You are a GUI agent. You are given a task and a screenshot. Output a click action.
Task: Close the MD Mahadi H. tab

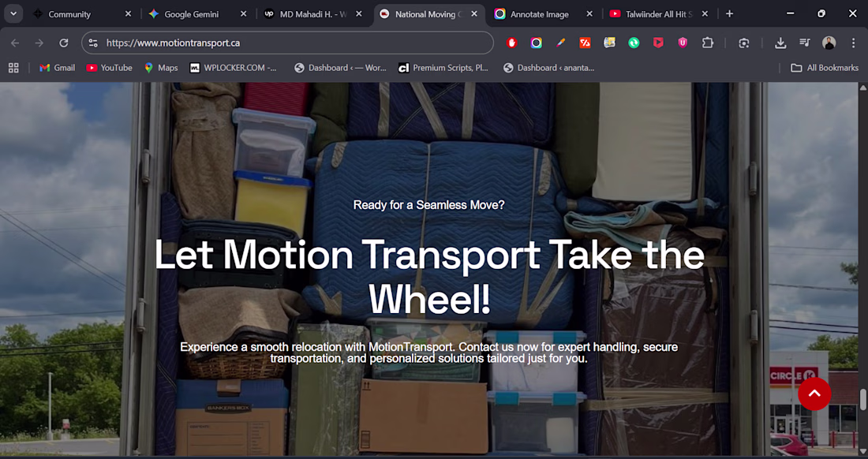359,14
